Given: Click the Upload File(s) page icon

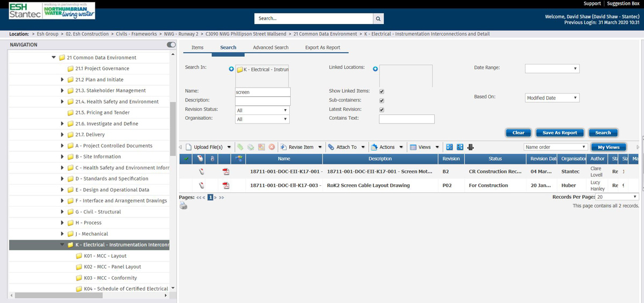Looking at the screenshot, I should [188, 147].
